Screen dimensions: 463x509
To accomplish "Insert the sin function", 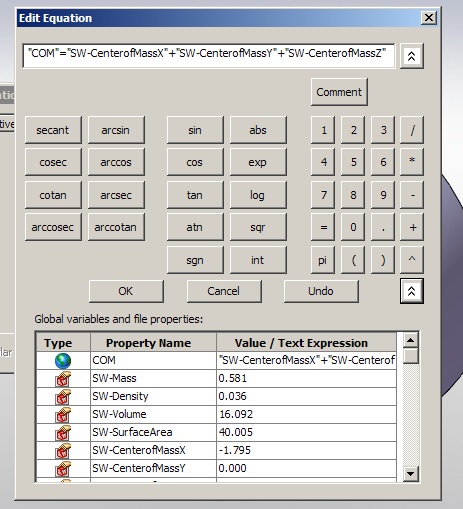I will [195, 130].
